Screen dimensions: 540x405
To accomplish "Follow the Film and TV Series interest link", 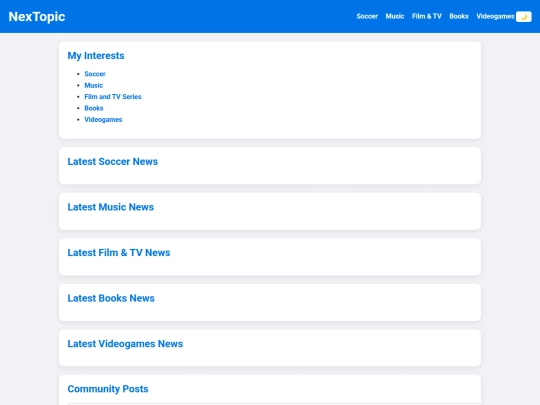I will (x=113, y=97).
